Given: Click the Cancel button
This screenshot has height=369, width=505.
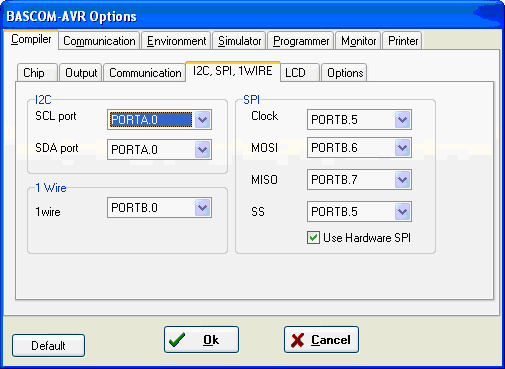Looking at the screenshot, I should click(x=321, y=340).
